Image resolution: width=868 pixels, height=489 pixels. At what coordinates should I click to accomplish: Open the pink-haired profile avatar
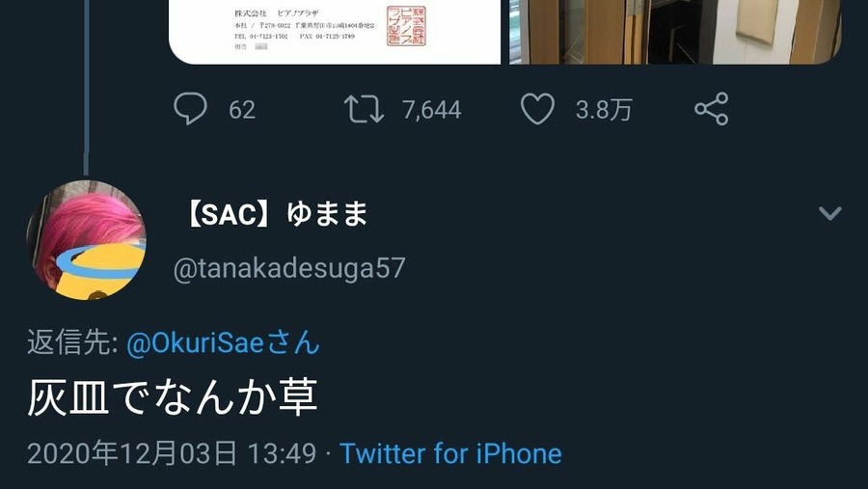click(x=87, y=240)
